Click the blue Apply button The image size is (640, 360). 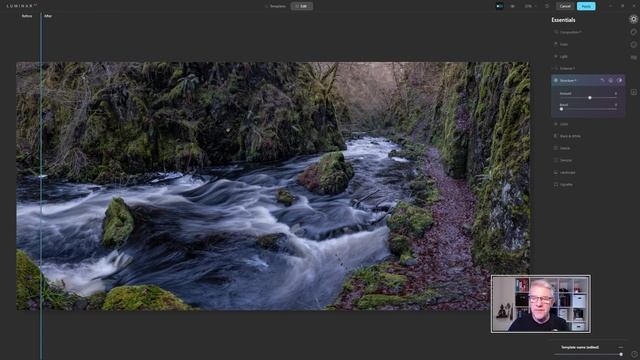(586, 6)
